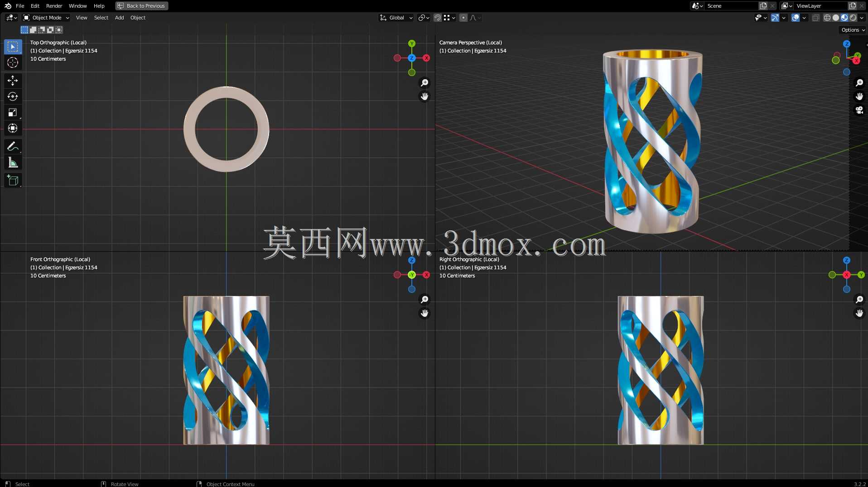Open the viewport View menu
Viewport: 868px width, 487px height.
[x=82, y=18]
